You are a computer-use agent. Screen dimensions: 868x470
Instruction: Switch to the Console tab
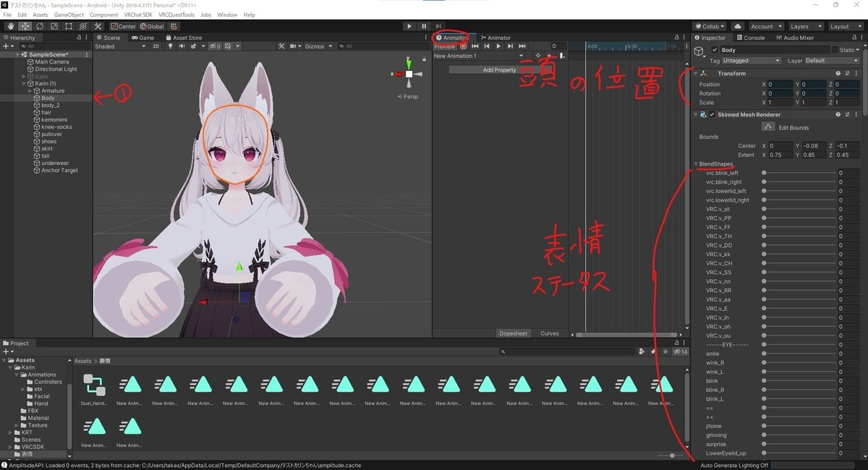pyautogui.click(x=751, y=38)
